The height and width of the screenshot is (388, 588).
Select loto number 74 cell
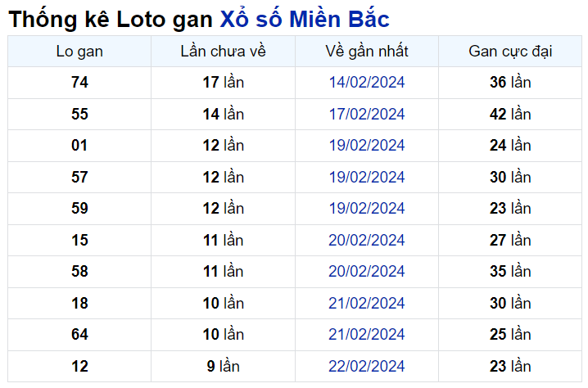tap(79, 83)
